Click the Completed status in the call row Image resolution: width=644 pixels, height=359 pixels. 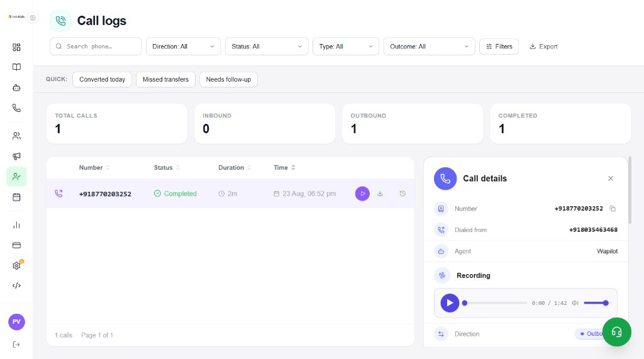(175, 194)
